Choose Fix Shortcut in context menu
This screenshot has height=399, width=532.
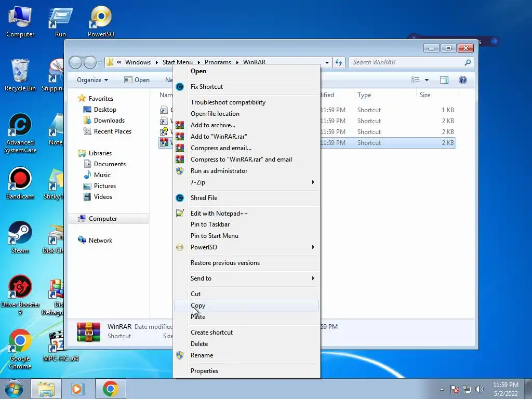[247, 87]
